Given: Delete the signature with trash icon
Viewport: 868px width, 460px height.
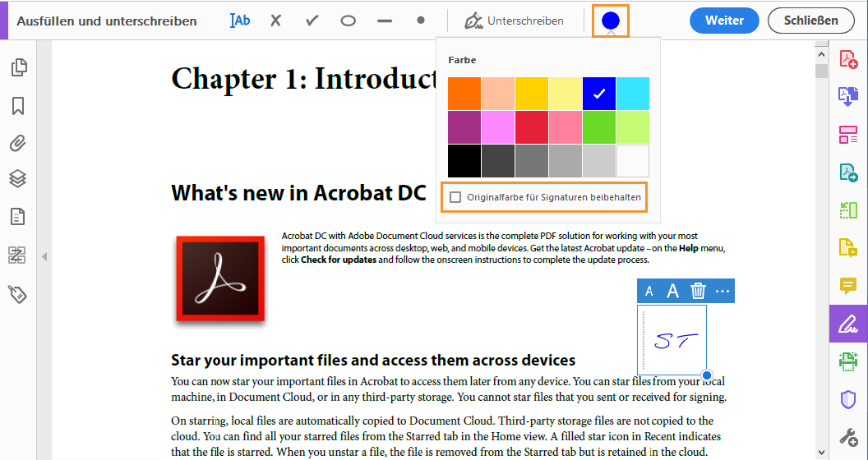Looking at the screenshot, I should tap(698, 291).
